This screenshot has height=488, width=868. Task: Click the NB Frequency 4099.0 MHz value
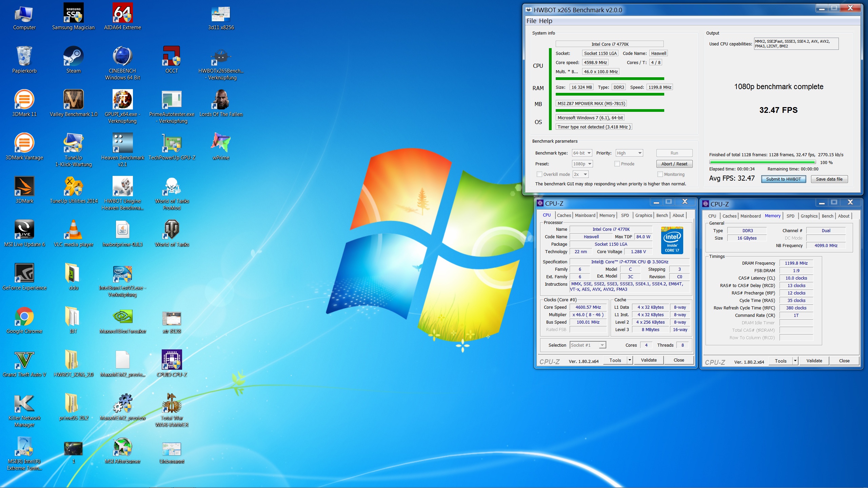[x=826, y=246]
